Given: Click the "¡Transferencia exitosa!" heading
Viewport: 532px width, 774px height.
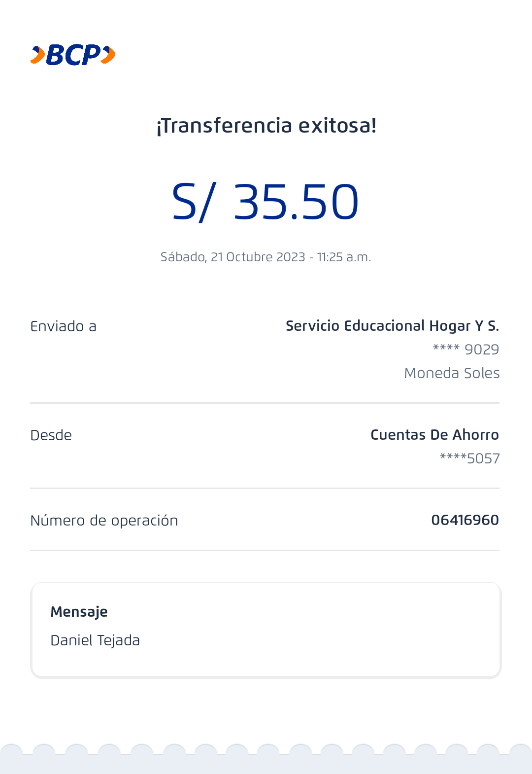Looking at the screenshot, I should pos(266,126).
